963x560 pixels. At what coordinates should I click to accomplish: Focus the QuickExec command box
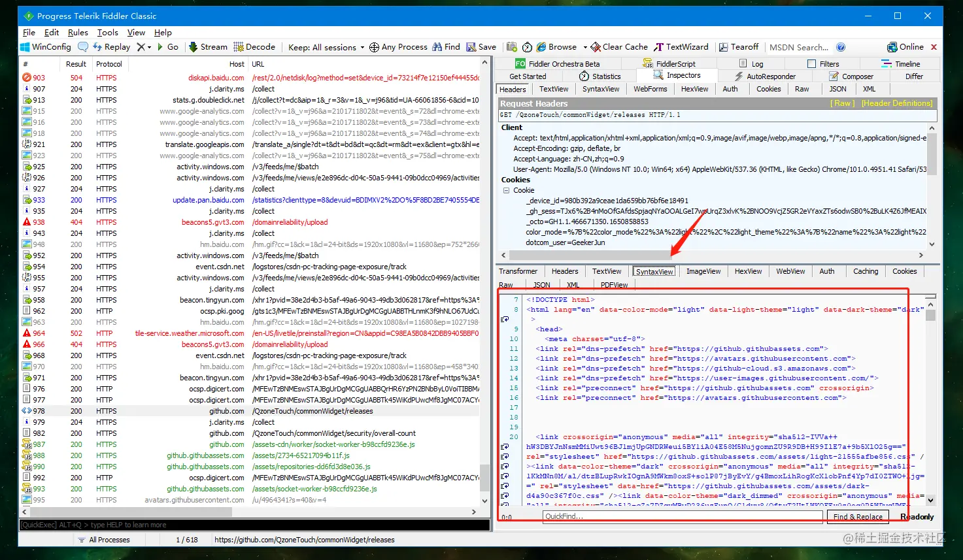[254, 525]
